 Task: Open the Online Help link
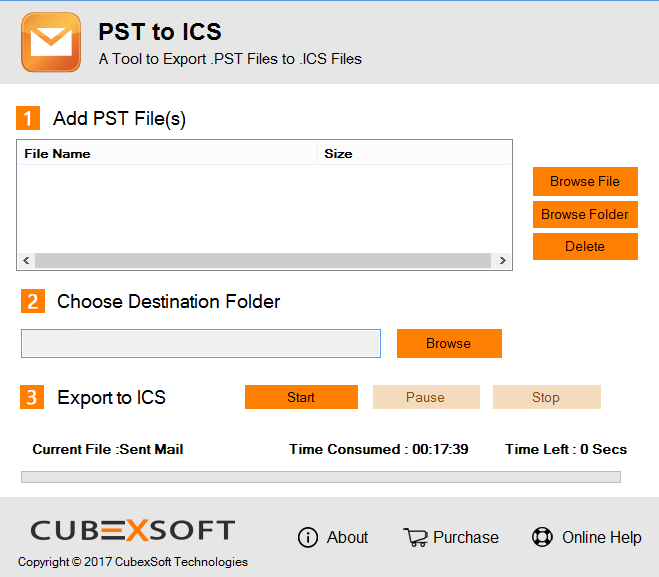[x=601, y=537]
